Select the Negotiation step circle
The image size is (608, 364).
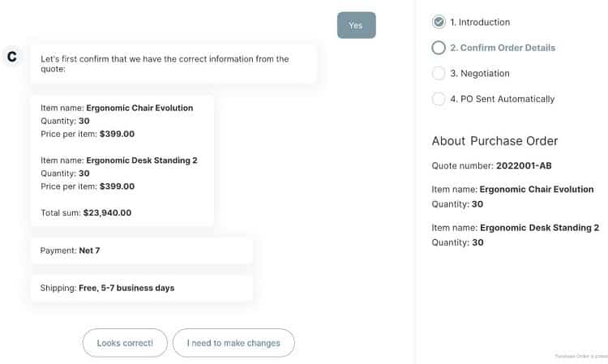(x=439, y=73)
